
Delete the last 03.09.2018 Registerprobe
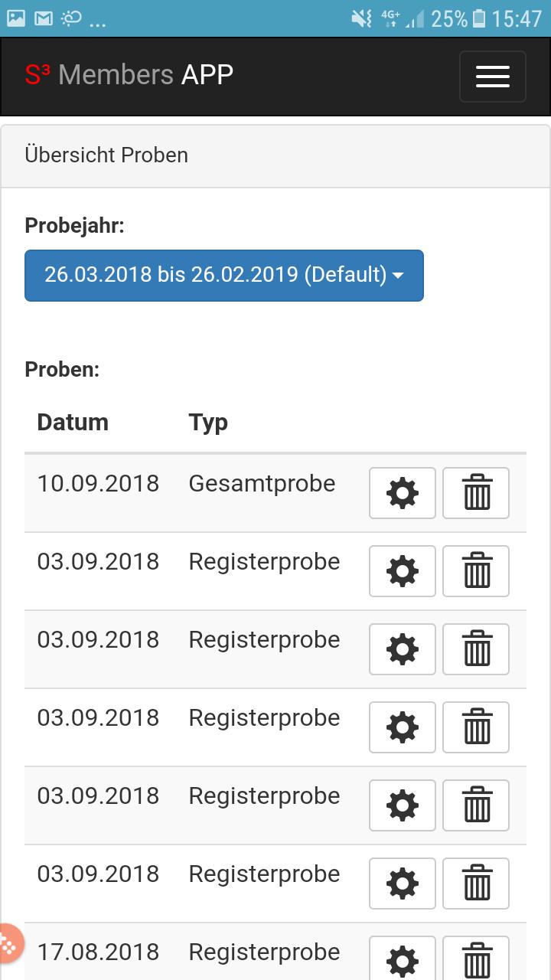point(476,884)
